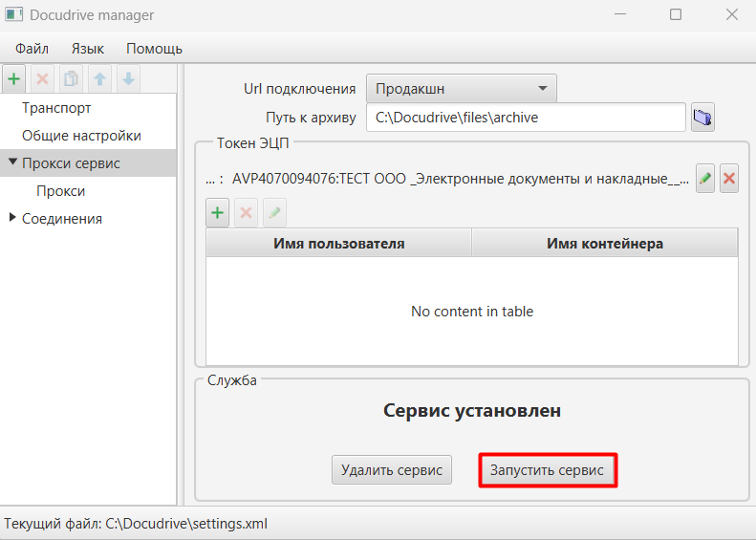Open the Язык menu
756x540 pixels.
(88, 49)
